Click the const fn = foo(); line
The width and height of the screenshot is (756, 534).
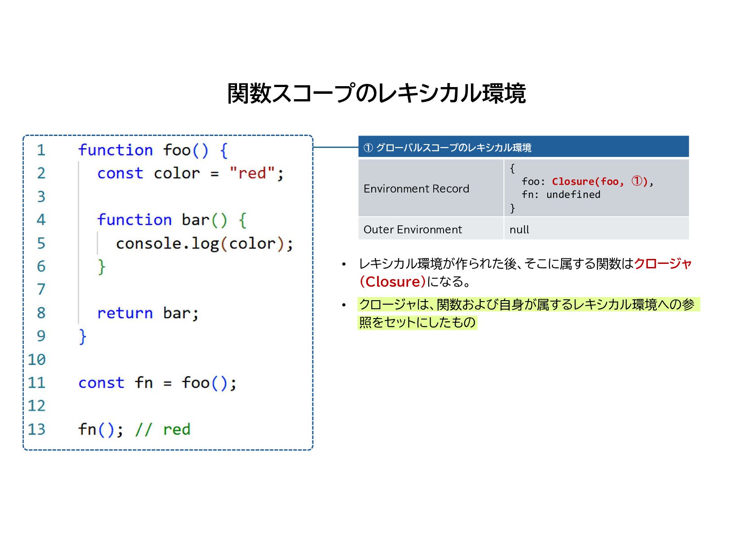[157, 383]
